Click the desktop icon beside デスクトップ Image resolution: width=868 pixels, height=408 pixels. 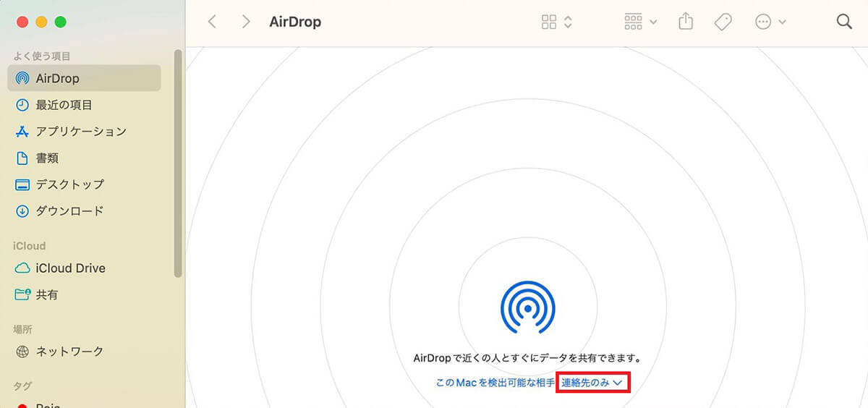[x=22, y=184]
